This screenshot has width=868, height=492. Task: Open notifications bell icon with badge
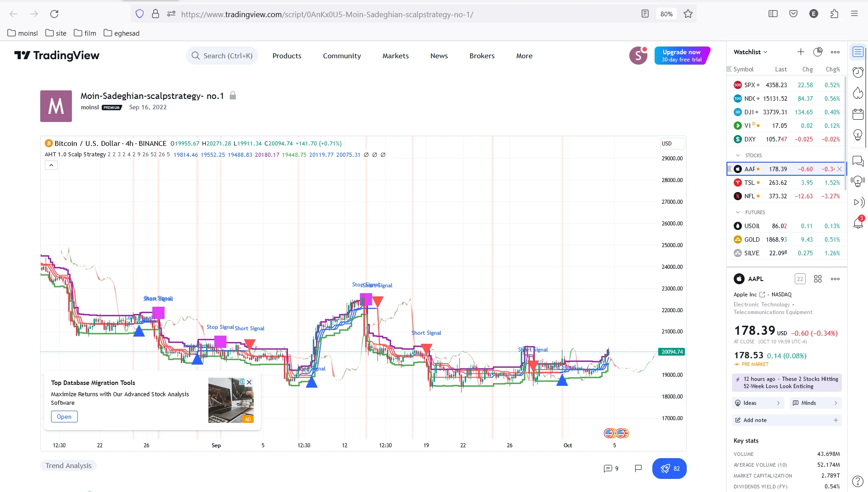click(x=858, y=223)
